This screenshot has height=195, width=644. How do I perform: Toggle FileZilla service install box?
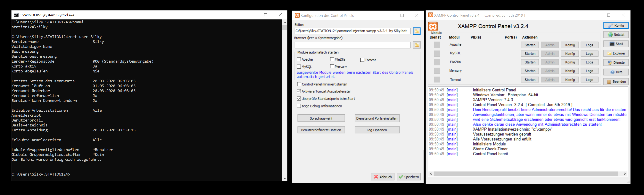[437, 62]
